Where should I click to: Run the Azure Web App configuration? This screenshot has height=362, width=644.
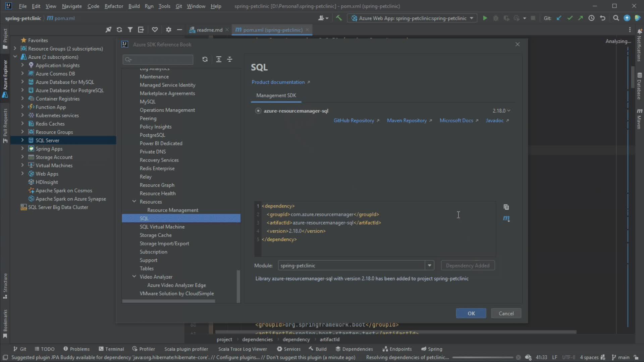(x=485, y=18)
